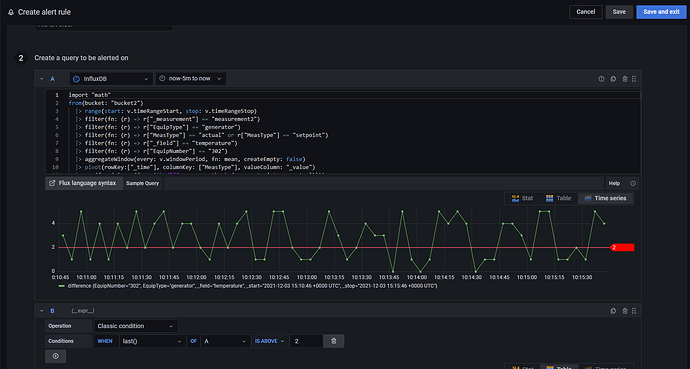Switch preview to Time series view
Viewport: 690px width, 369px height.
coord(605,198)
